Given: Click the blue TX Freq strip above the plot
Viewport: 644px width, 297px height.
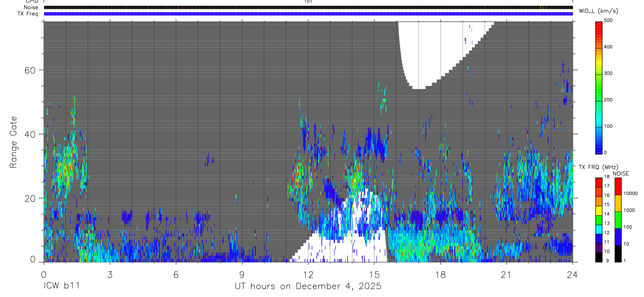Looking at the screenshot, I should tap(308, 14).
